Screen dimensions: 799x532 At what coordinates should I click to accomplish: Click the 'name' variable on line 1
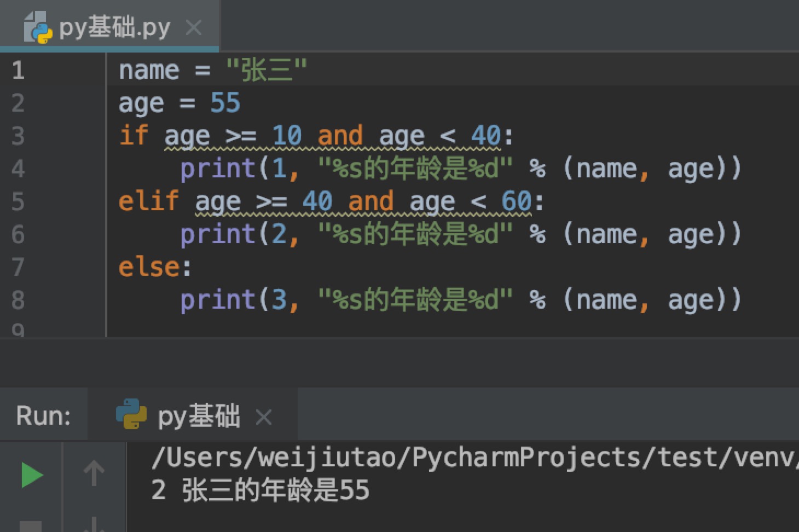pos(149,71)
